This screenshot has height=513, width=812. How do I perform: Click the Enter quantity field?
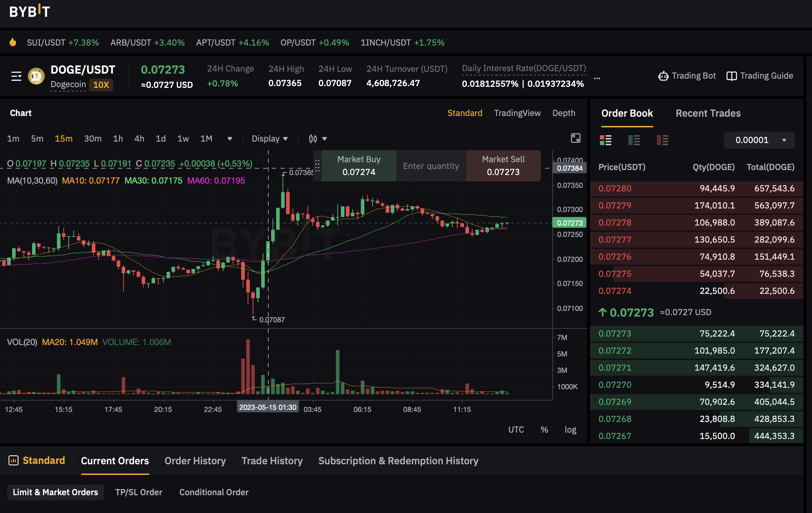pyautogui.click(x=431, y=166)
